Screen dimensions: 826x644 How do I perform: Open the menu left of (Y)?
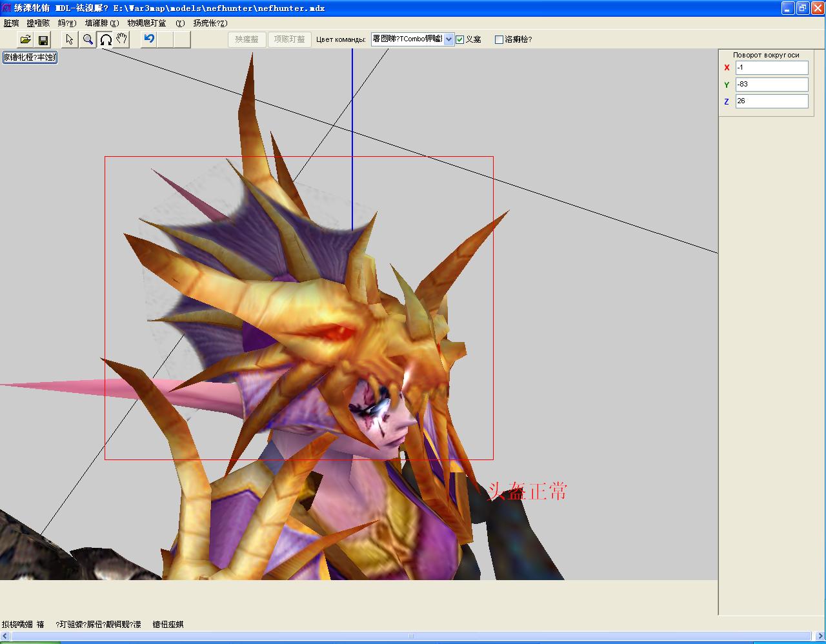146,23
